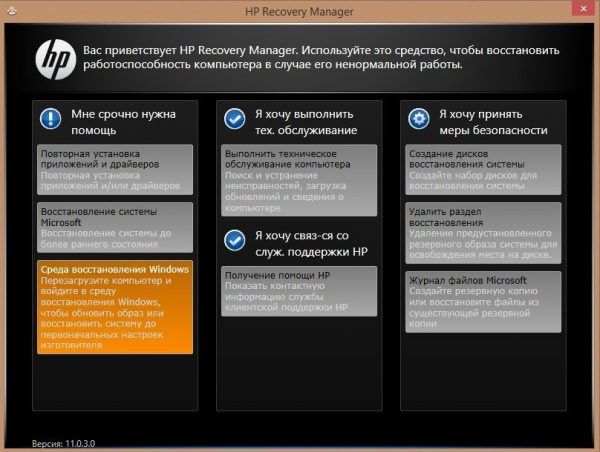Click the 'Версия: 11.0.3.0' text
The width and height of the screenshot is (600, 452).
click(64, 444)
